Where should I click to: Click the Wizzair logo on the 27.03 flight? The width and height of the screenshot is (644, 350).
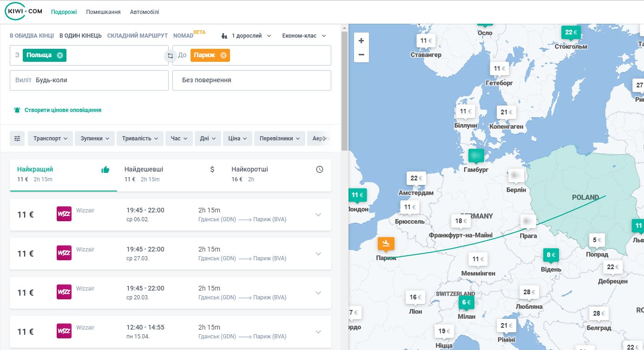pos(64,253)
